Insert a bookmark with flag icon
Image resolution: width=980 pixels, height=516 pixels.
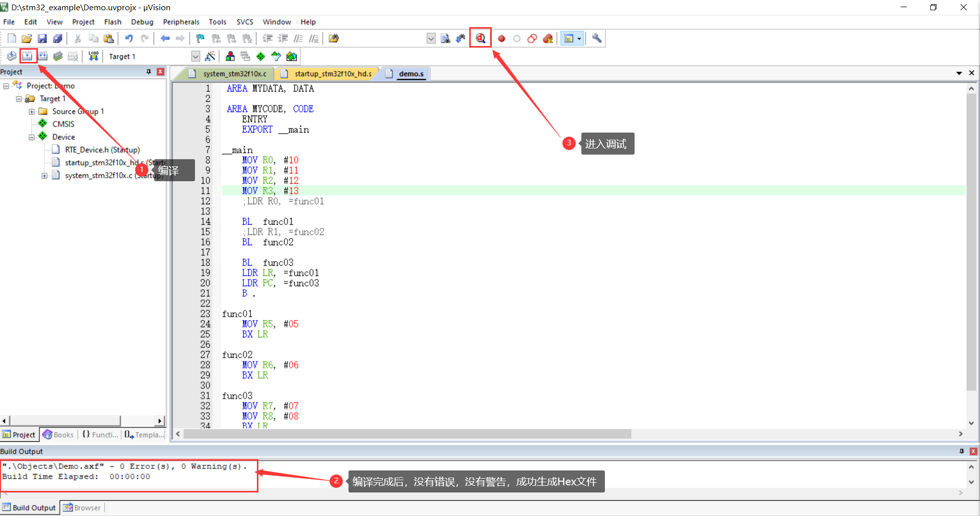click(x=200, y=38)
